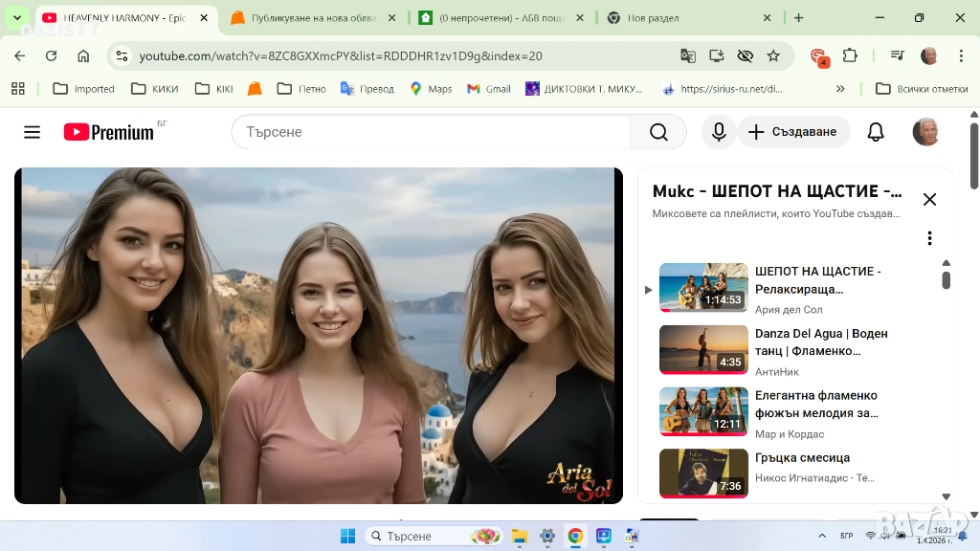The width and height of the screenshot is (980, 551).
Task: Click the "Създаване" create button
Action: pos(793,132)
